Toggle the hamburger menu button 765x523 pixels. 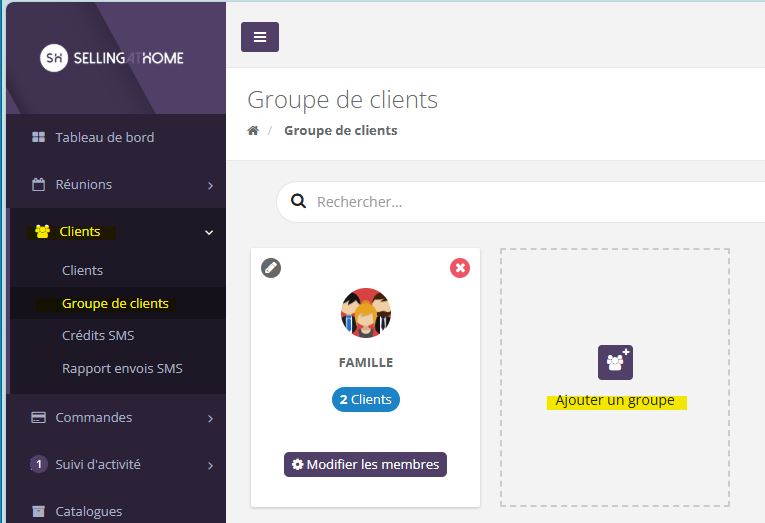pyautogui.click(x=260, y=37)
